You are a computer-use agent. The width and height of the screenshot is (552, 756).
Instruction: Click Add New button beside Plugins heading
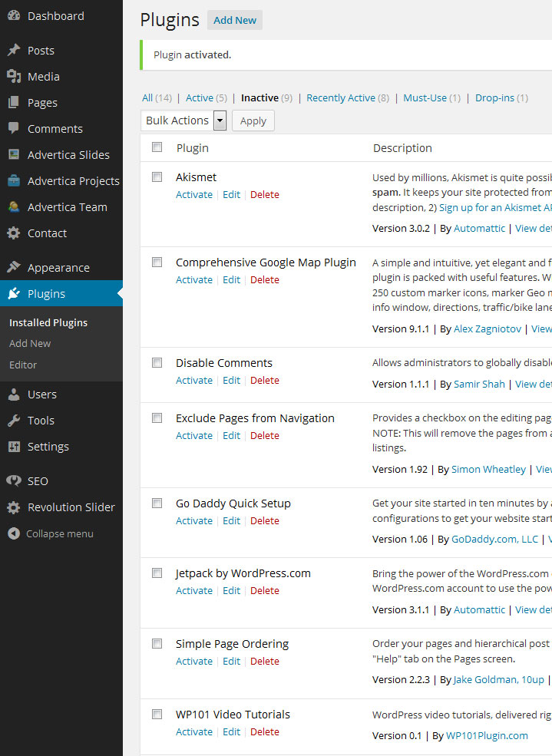[235, 20]
